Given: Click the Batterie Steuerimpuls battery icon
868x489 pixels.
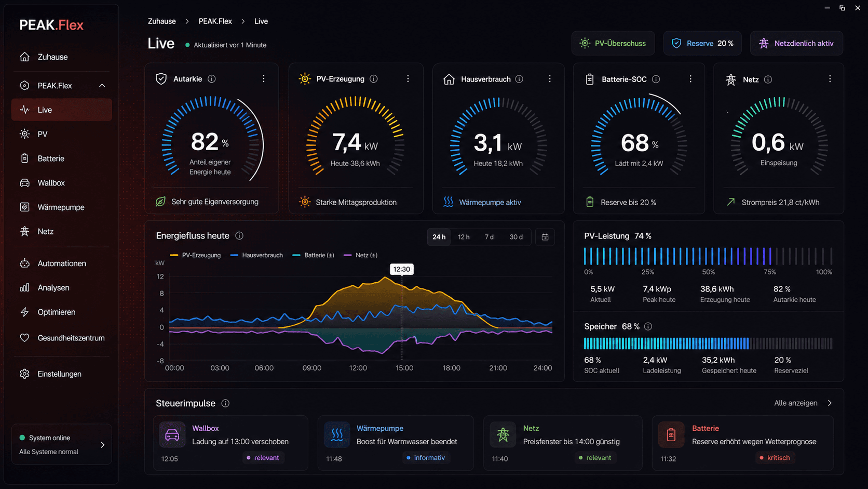Looking at the screenshot, I should 671,434.
